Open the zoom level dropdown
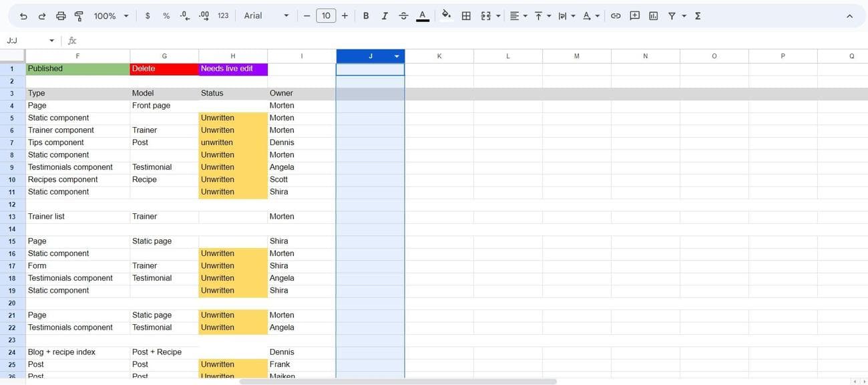This screenshot has height=385, width=868. (111, 16)
